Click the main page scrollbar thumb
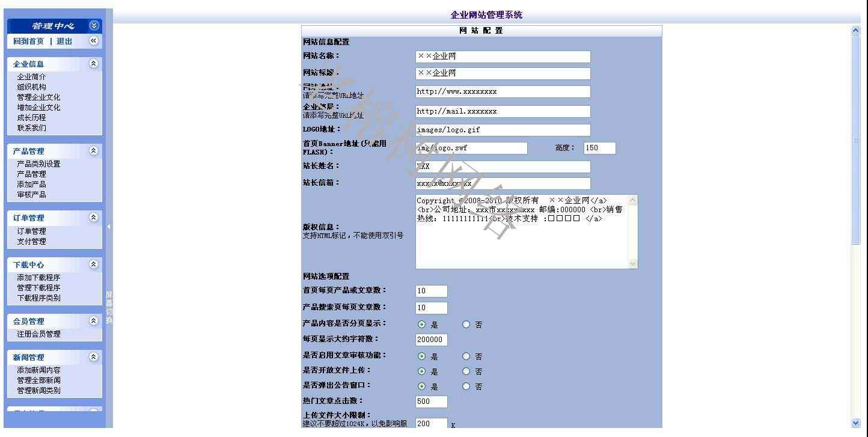This screenshot has width=868, height=437. coord(856,140)
